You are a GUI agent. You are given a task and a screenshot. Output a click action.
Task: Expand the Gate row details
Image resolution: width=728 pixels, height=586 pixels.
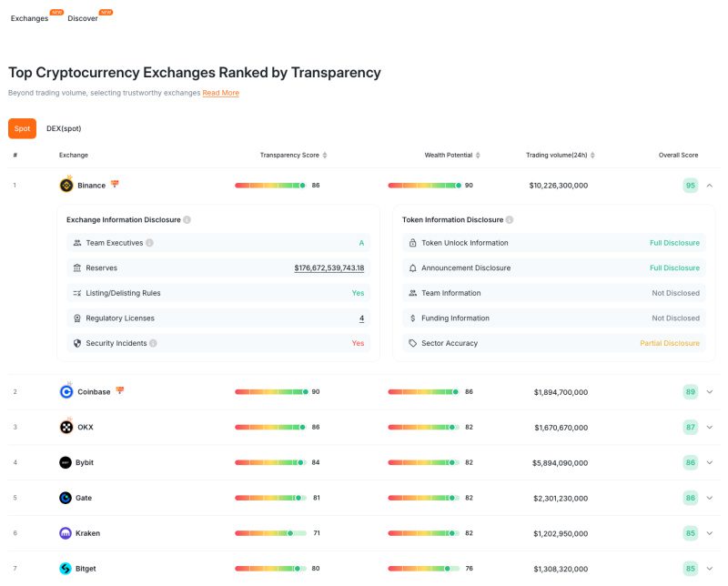(x=710, y=499)
